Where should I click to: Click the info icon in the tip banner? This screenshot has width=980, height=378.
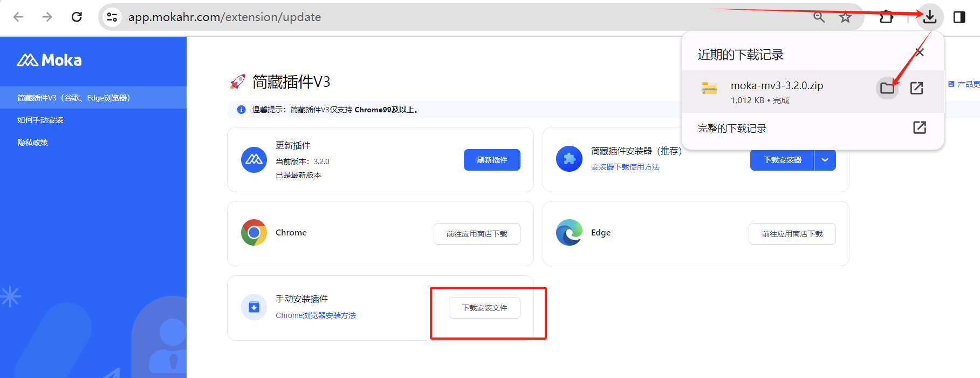(x=241, y=110)
